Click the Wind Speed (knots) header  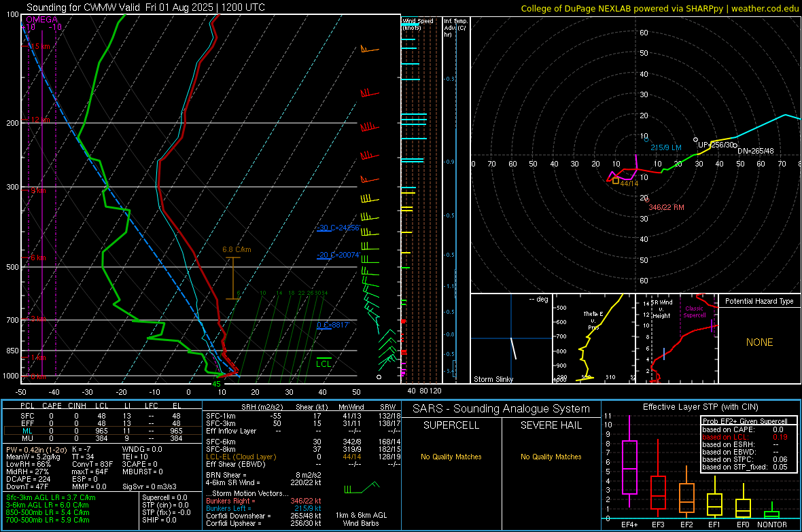pos(417,24)
